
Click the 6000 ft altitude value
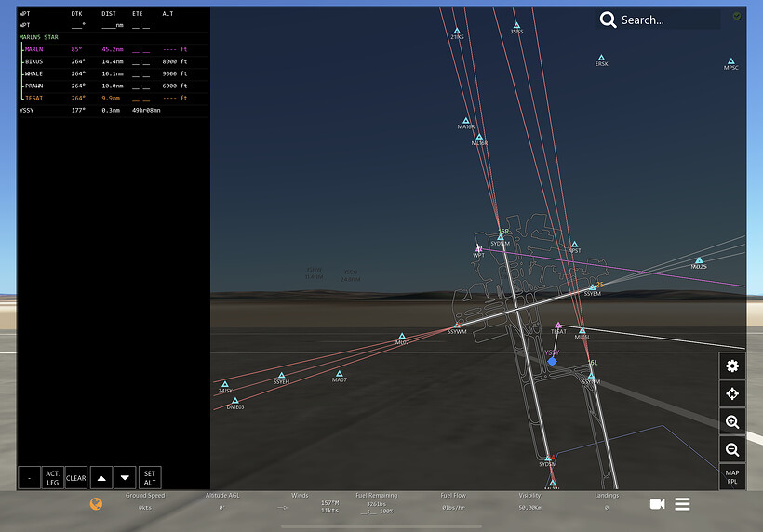point(175,86)
